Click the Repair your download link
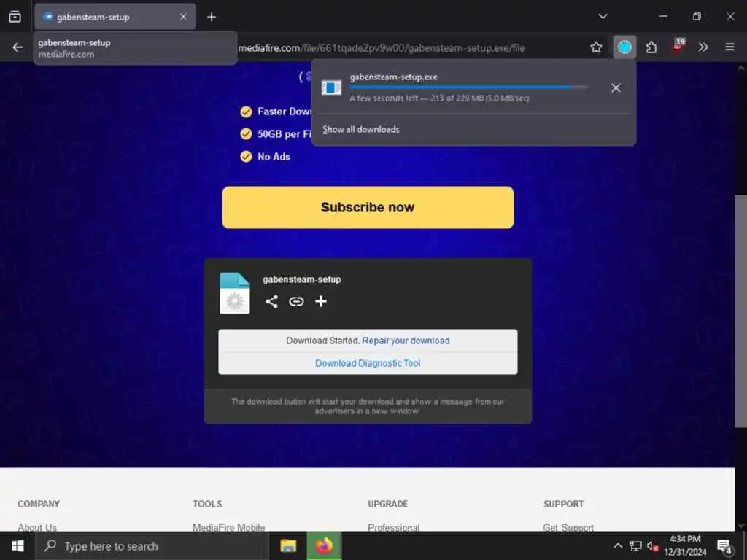The height and width of the screenshot is (560, 747). tap(406, 341)
